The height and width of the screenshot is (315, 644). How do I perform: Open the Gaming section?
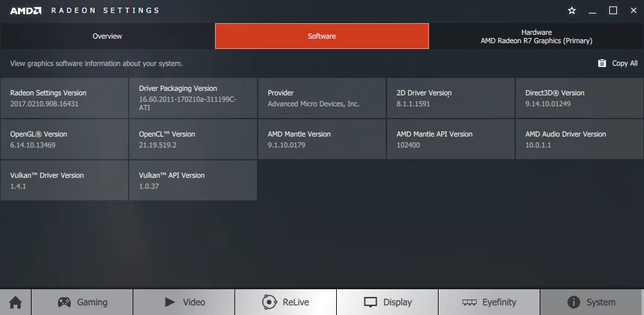82,302
